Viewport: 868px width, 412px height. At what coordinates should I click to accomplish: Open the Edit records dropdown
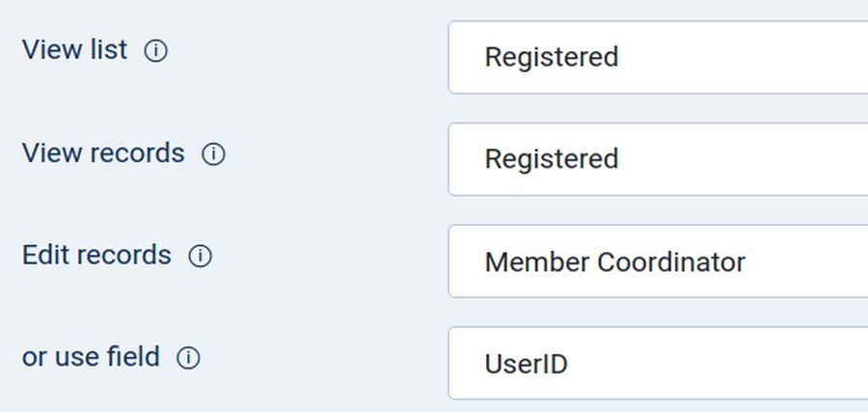click(658, 261)
